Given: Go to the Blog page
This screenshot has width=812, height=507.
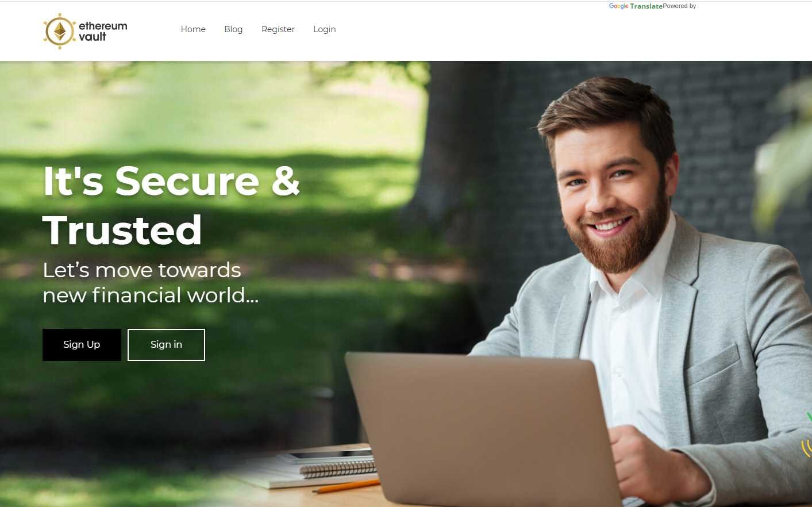Looking at the screenshot, I should coord(233,29).
